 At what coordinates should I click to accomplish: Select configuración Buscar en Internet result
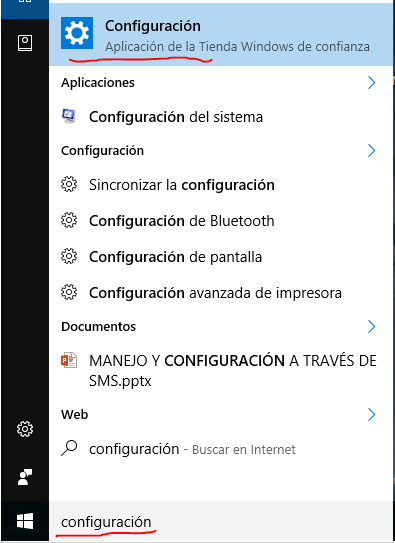click(221, 449)
